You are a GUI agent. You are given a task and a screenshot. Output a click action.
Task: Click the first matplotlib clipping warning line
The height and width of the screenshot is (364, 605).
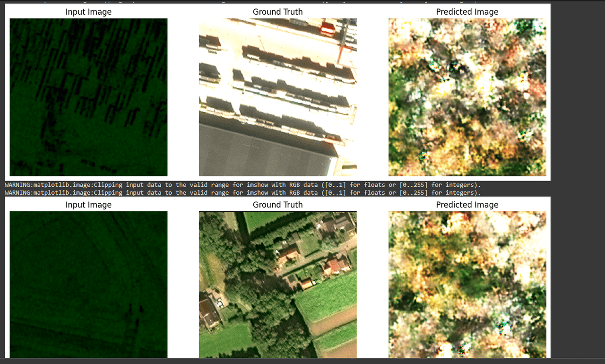click(242, 185)
